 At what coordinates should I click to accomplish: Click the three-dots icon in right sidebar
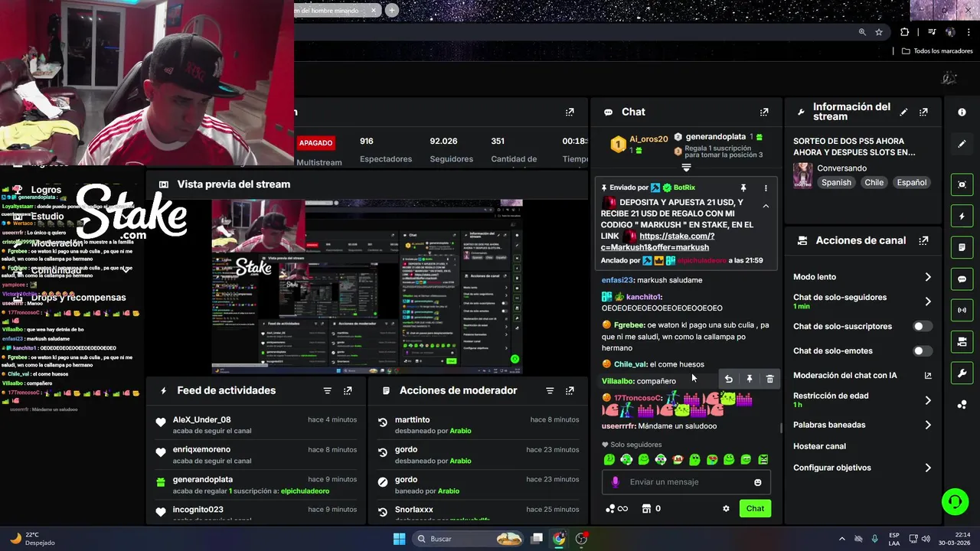[962, 404]
